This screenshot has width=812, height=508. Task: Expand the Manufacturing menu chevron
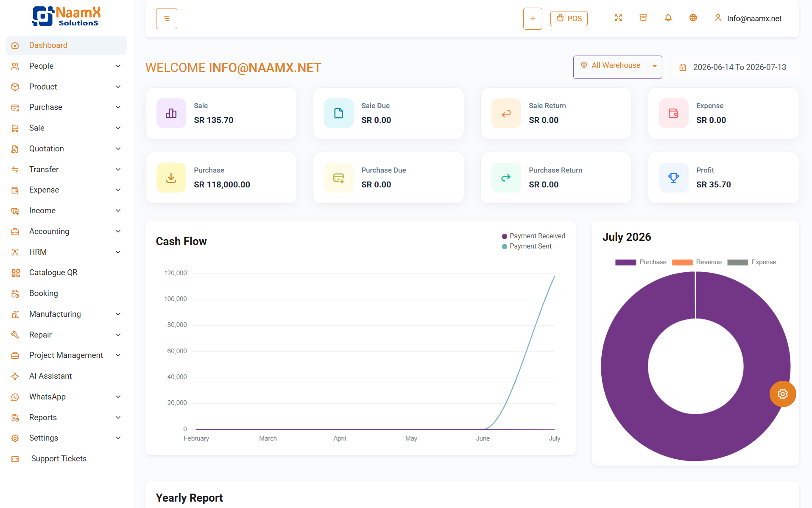point(118,314)
